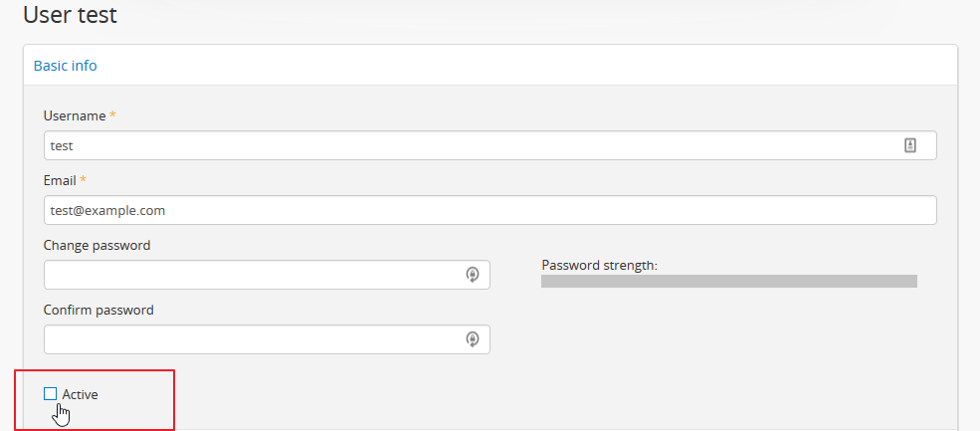Enable the Active checkbox
This screenshot has width=980, height=431.
pos(51,394)
